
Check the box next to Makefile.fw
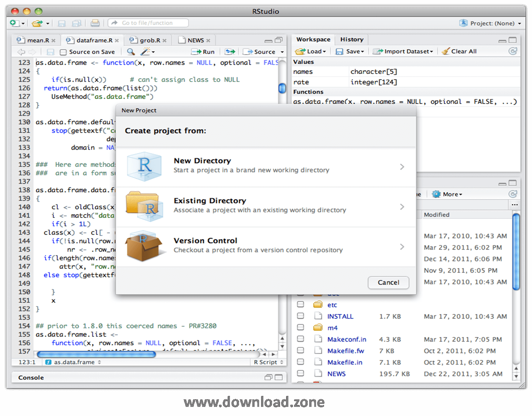[301, 350]
